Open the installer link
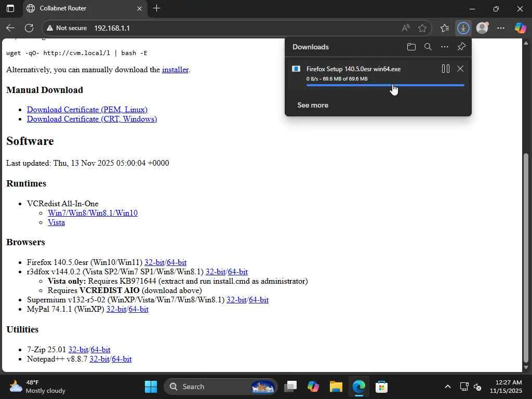This screenshot has height=399, width=532. tap(175, 70)
